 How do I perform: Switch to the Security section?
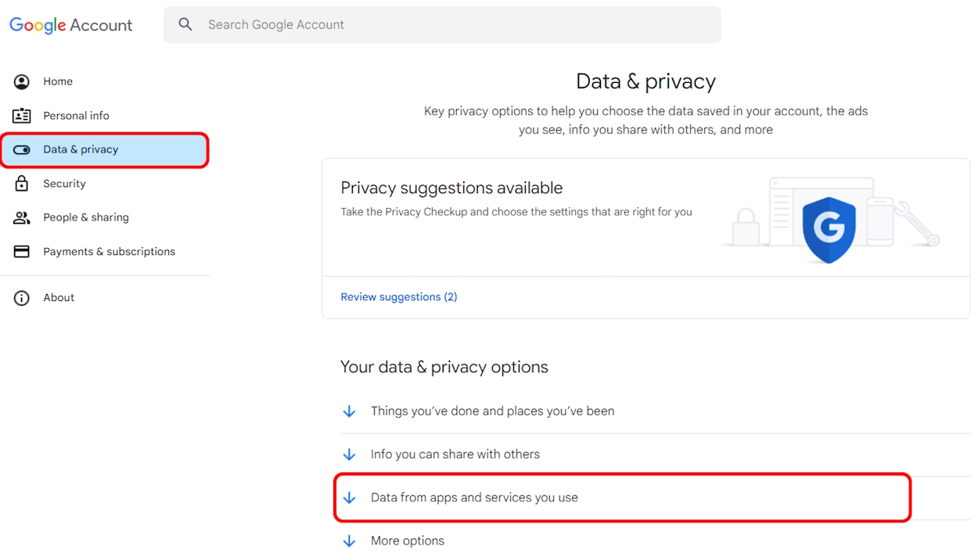coord(64,183)
